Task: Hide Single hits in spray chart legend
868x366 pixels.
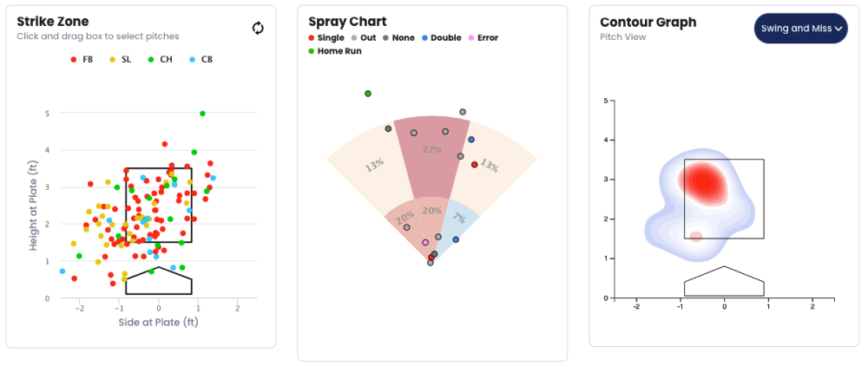Action: pyautogui.click(x=326, y=38)
